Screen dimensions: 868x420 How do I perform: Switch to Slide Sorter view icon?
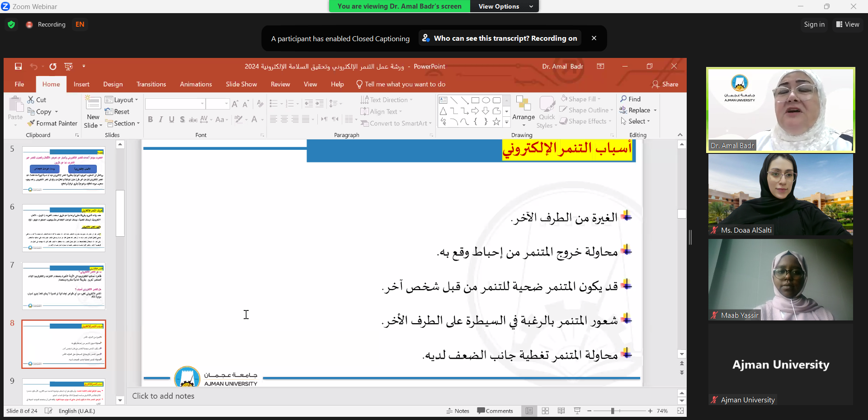point(545,411)
